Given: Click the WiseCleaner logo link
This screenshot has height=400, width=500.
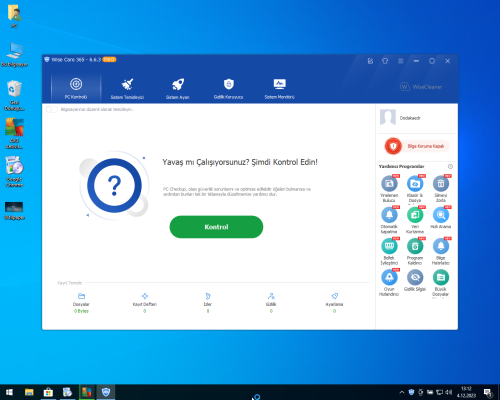Looking at the screenshot, I should pyautogui.click(x=421, y=87).
